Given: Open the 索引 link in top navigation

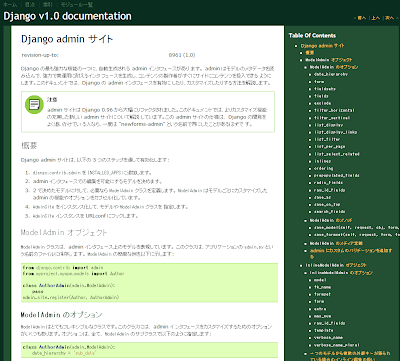Looking at the screenshot, I should (48, 5).
